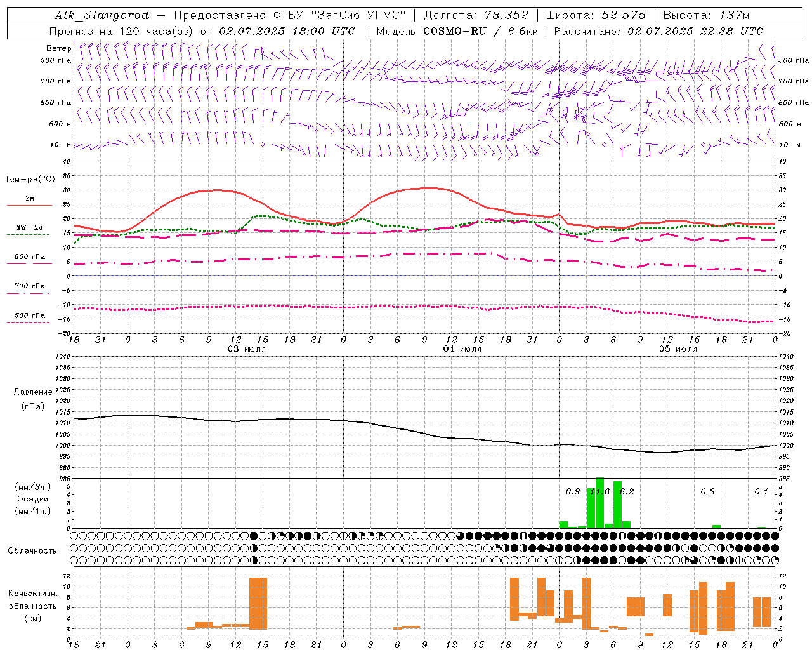This screenshot has height=650, width=812.
Task: Click the Осадки precipitation panel label
Action: (33, 499)
